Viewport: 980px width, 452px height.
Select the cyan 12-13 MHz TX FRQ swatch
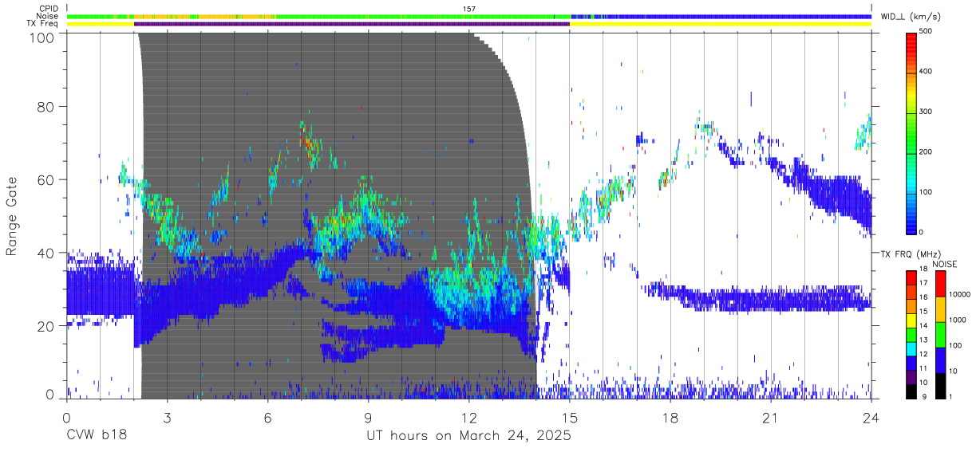tap(911, 349)
